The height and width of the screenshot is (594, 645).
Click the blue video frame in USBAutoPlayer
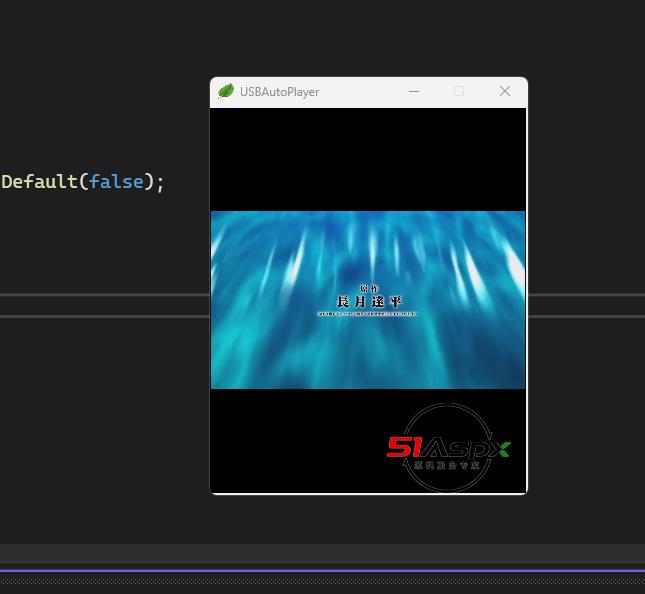(368, 300)
